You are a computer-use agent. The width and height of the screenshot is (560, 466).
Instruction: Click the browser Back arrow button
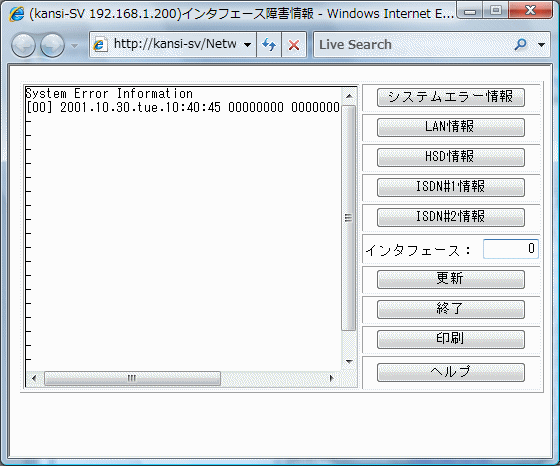coord(24,45)
